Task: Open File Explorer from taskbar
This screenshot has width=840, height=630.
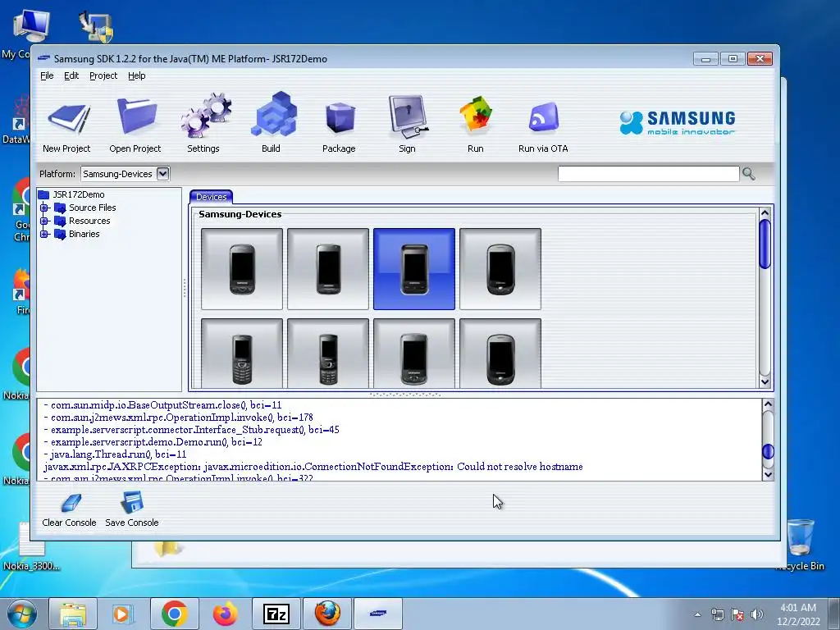Action: click(x=73, y=614)
